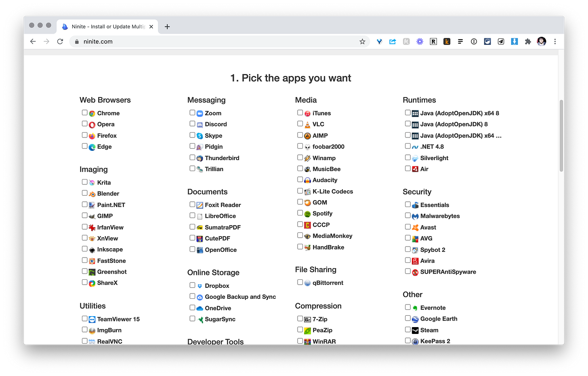Check the AIMP checkbox
588x376 pixels.
point(300,135)
